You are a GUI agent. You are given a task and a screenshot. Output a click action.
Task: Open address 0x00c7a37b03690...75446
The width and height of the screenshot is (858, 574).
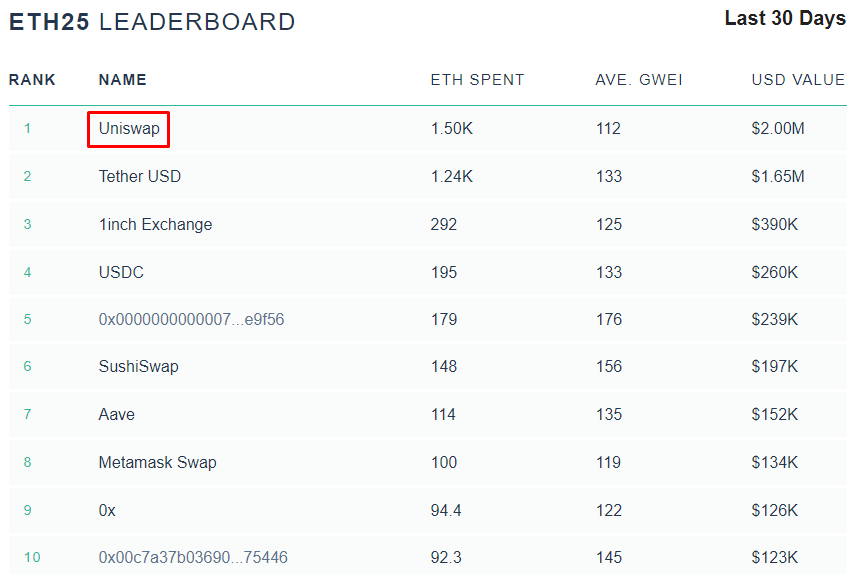point(193,558)
